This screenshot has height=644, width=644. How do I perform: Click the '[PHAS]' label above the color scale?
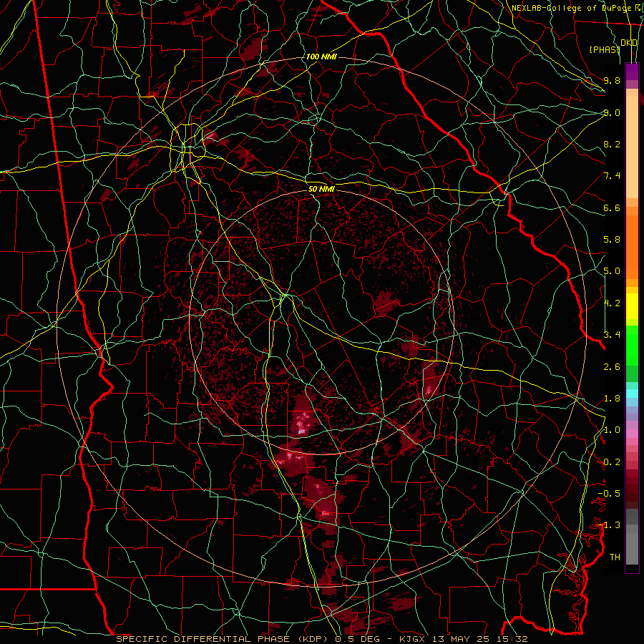click(605, 49)
